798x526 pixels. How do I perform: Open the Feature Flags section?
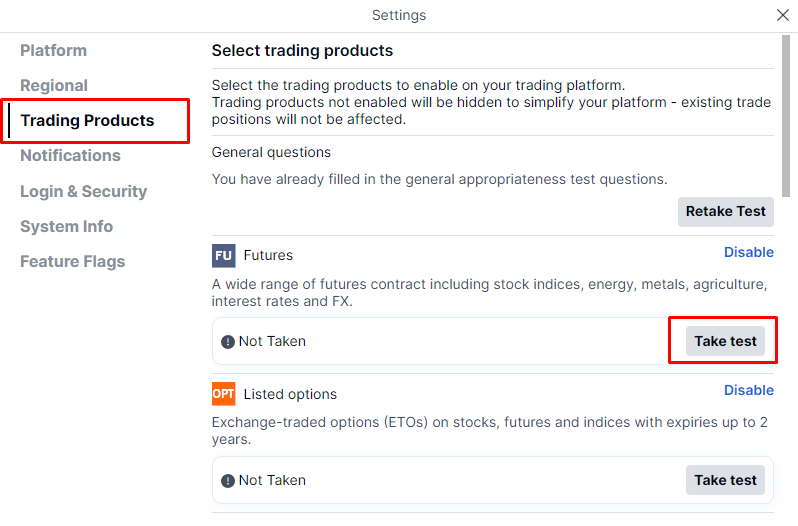click(x=72, y=262)
